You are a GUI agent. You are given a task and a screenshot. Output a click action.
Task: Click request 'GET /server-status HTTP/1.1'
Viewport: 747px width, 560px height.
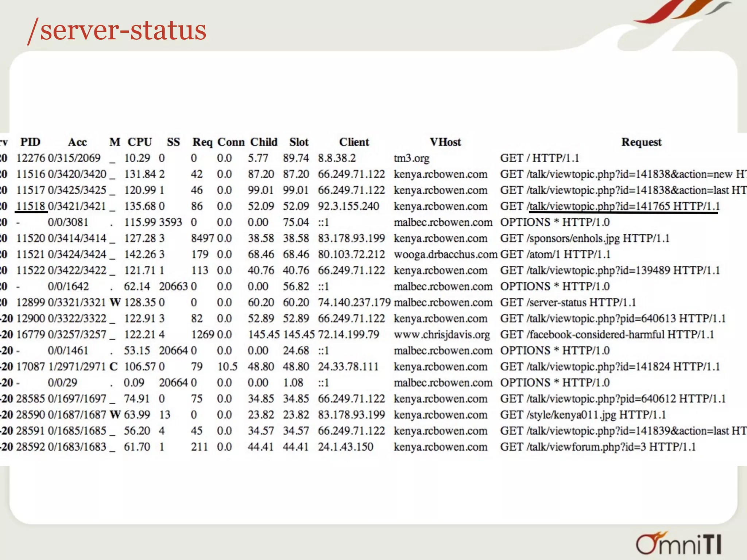568,302
